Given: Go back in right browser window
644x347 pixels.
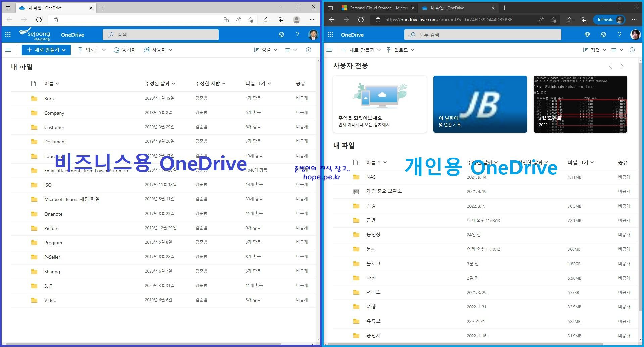Looking at the screenshot, I should (x=332, y=20).
